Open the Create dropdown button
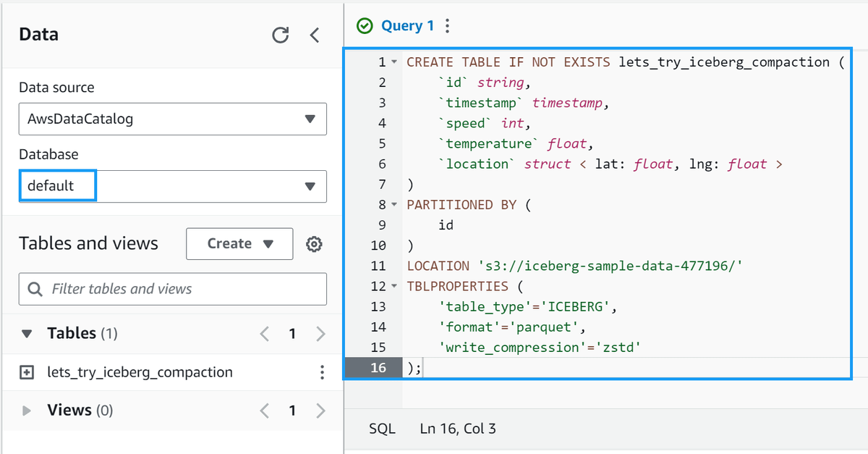Viewport: 868px width, 454px height. click(x=239, y=244)
